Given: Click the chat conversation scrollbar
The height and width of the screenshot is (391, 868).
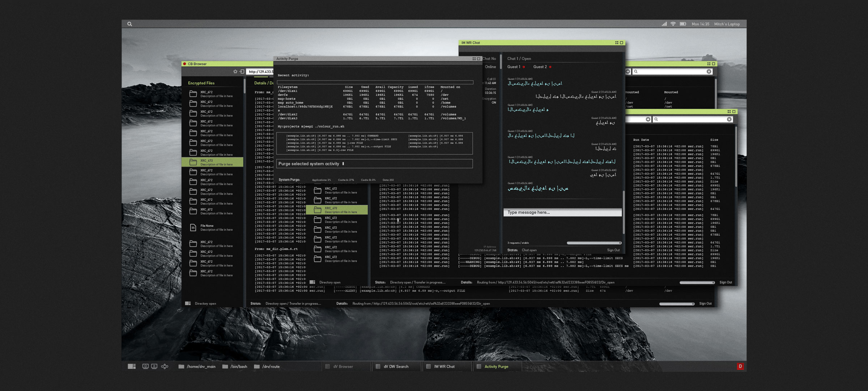Looking at the screenshot, I should click(x=624, y=212).
